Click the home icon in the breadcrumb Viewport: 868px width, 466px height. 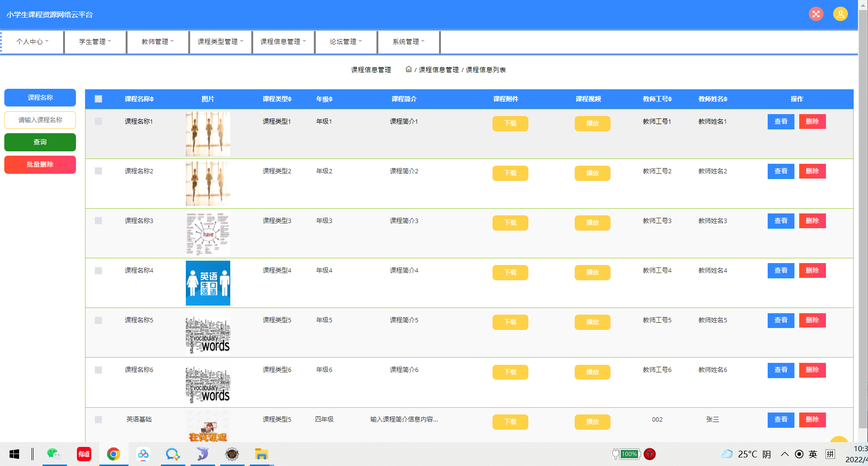(x=408, y=69)
